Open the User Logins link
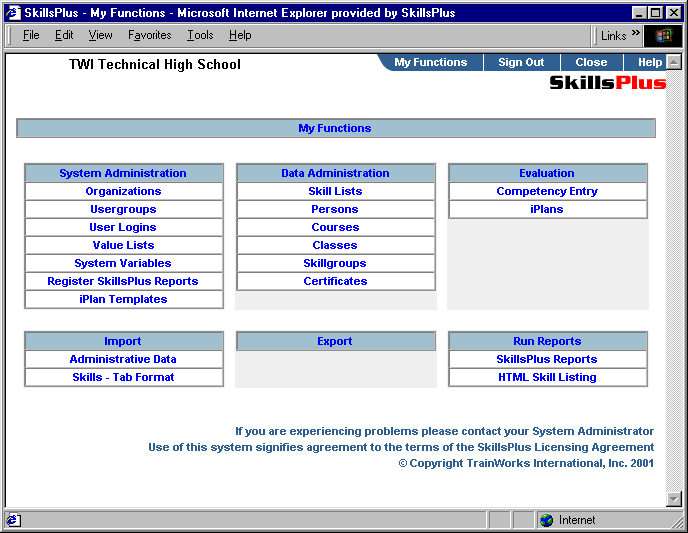This screenshot has width=688, height=533. tap(123, 227)
